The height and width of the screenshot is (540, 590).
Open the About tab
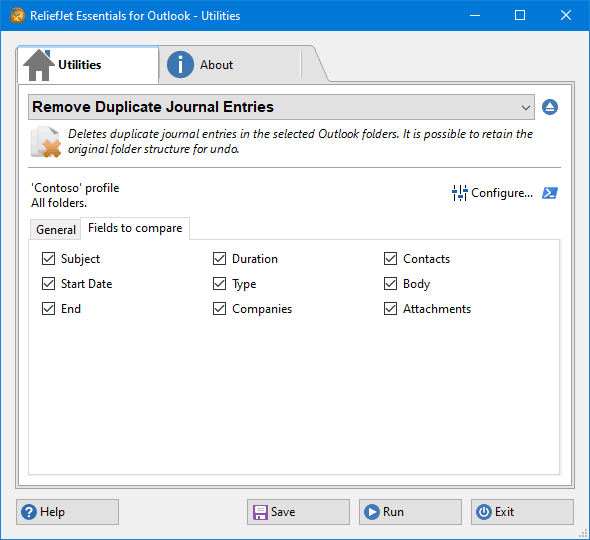tap(230, 65)
